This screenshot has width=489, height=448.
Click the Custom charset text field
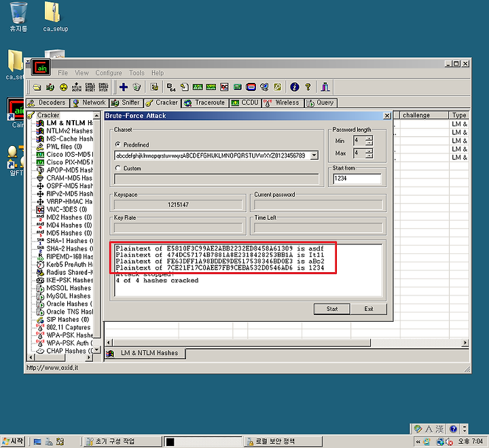[217, 179]
